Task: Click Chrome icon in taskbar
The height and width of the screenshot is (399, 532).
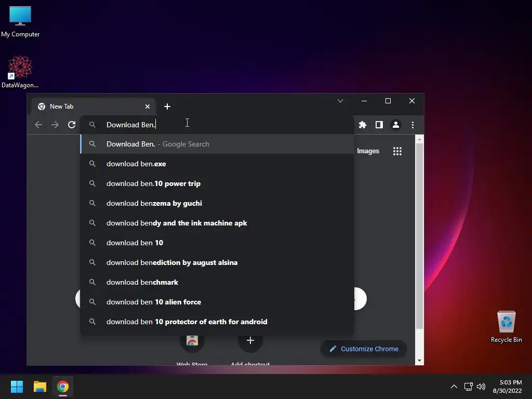Action: point(63,387)
